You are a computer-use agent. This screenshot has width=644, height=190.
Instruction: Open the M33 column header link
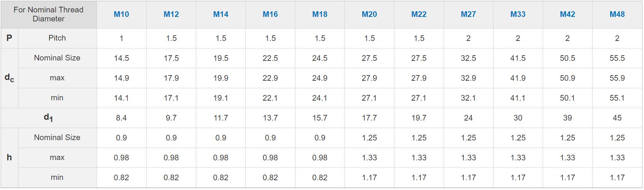click(x=518, y=14)
